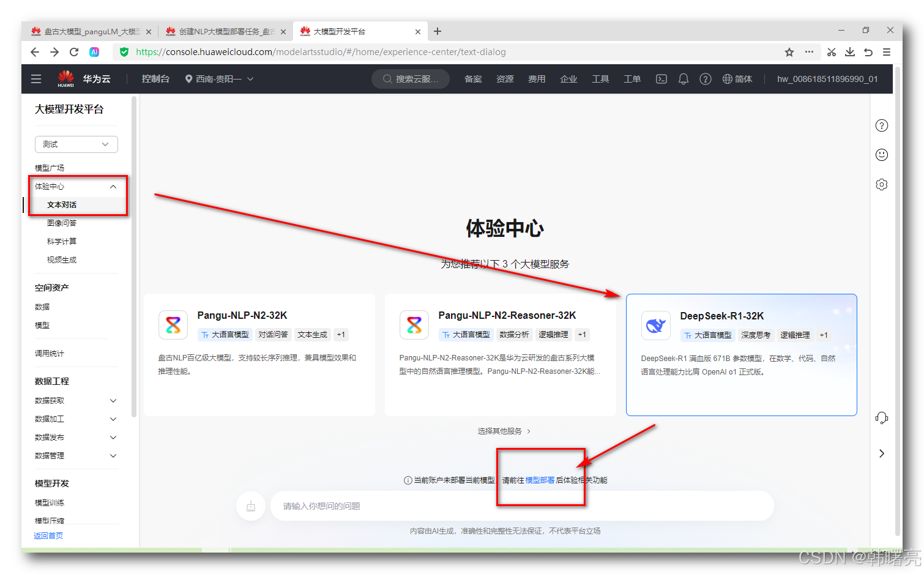Click the Pangu-NLP-N2-32K model logo
The width and height of the screenshot is (924, 574).
coord(173,325)
